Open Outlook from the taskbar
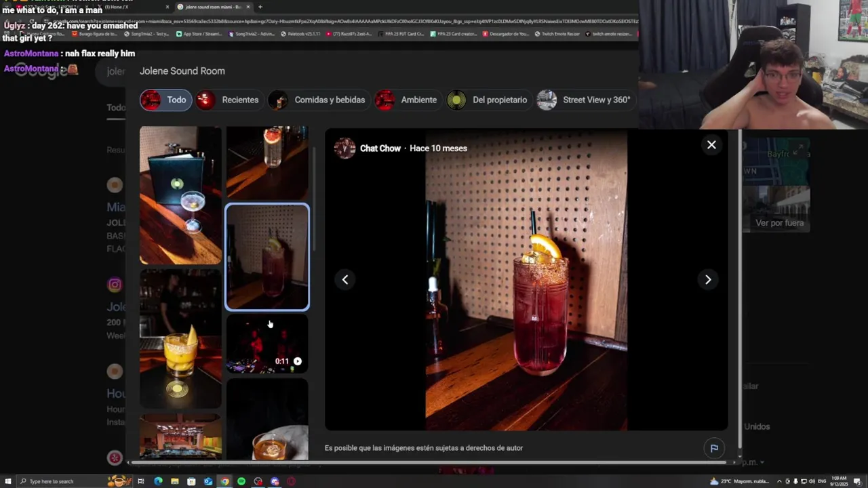This screenshot has height=488, width=868. [208, 481]
